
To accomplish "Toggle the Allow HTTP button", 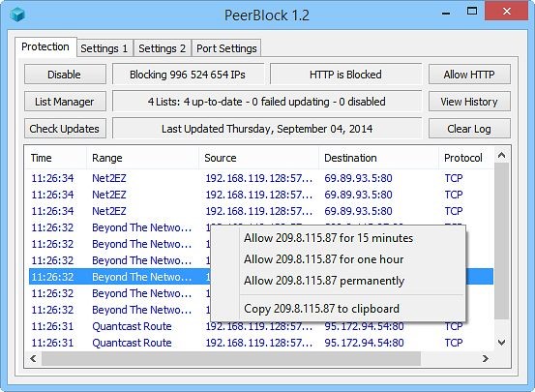I will (x=469, y=75).
